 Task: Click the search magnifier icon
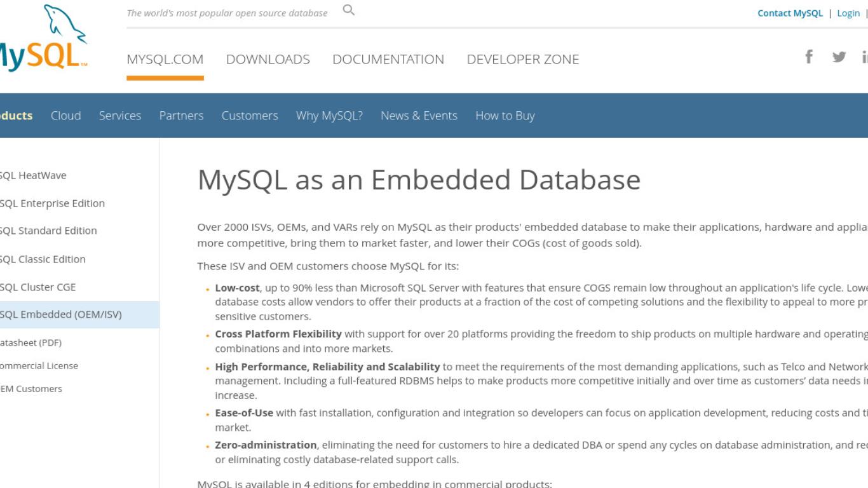coord(349,10)
